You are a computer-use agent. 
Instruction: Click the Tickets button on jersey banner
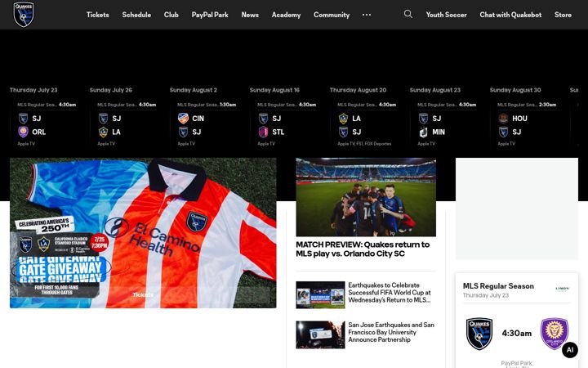[x=143, y=294]
